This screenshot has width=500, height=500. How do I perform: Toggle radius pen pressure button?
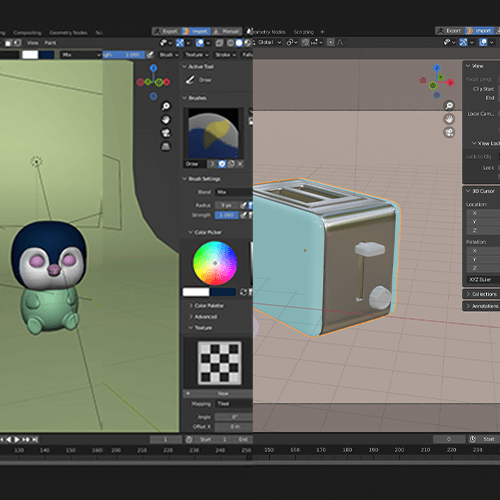pos(244,205)
